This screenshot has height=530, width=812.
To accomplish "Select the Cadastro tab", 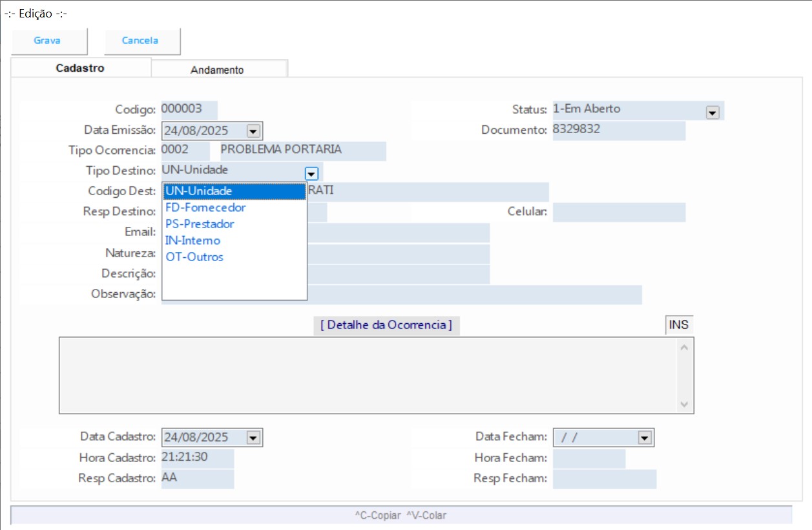I will pyautogui.click(x=80, y=68).
